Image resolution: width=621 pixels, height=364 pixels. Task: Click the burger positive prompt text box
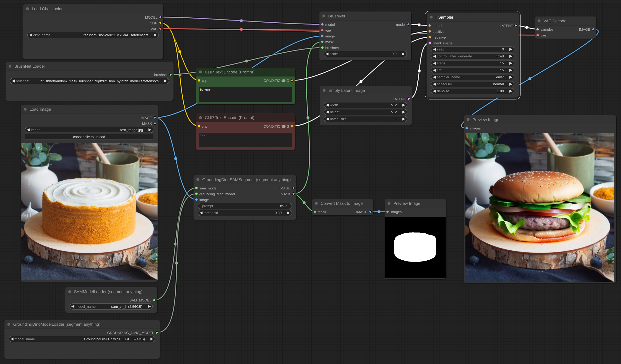click(245, 94)
